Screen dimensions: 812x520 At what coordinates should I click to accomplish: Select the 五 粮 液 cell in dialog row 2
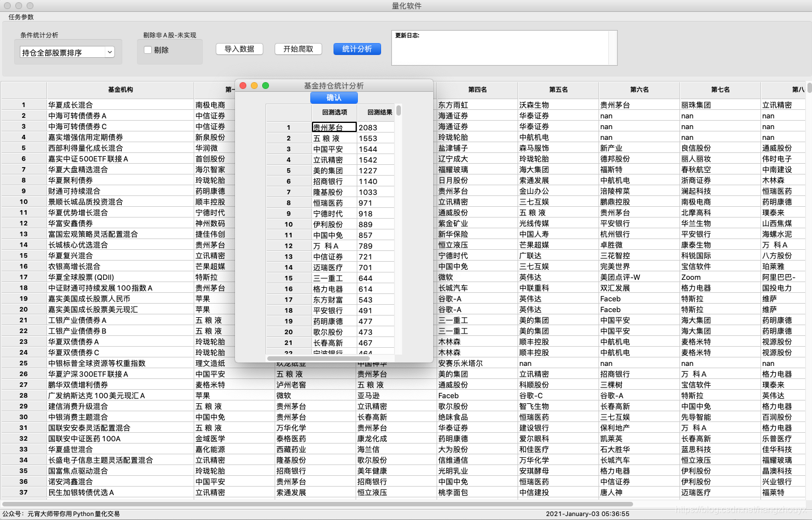click(334, 138)
